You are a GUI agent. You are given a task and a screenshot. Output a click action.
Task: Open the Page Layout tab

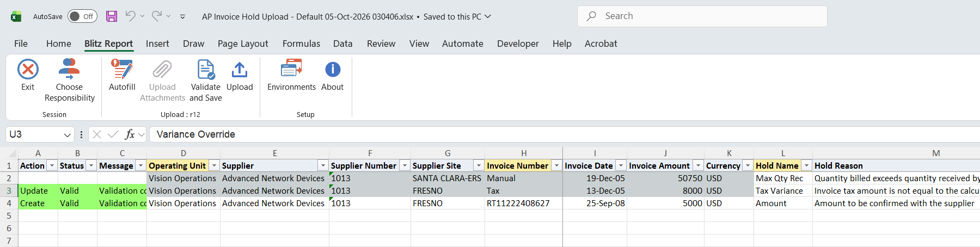[x=243, y=44]
